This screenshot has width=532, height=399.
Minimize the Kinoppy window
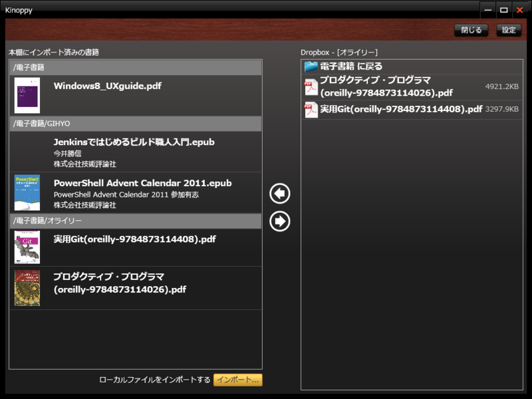(x=487, y=10)
